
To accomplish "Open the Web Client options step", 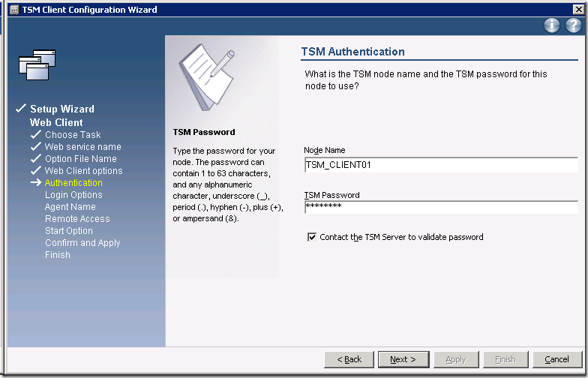I will coord(83,171).
